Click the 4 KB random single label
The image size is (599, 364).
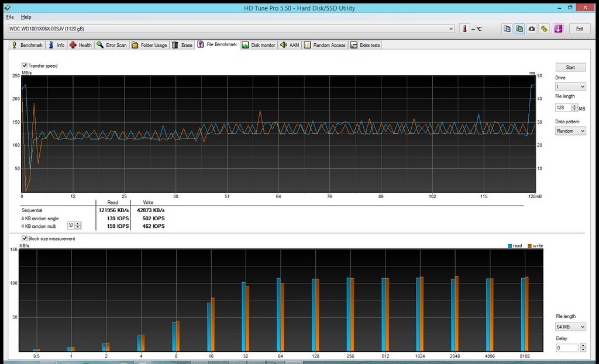tap(40, 219)
